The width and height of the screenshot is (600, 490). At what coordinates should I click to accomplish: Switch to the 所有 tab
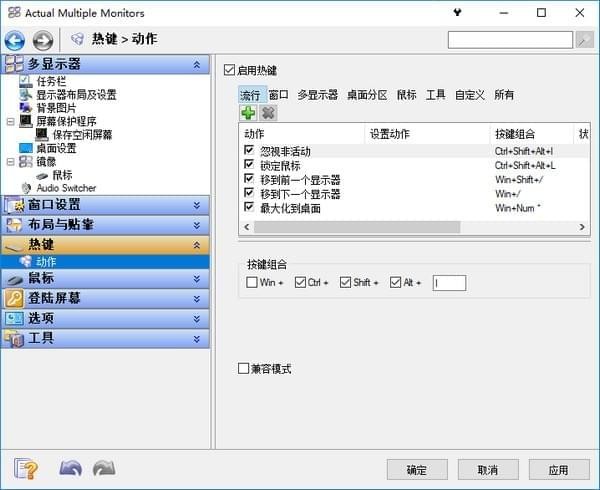(x=504, y=94)
